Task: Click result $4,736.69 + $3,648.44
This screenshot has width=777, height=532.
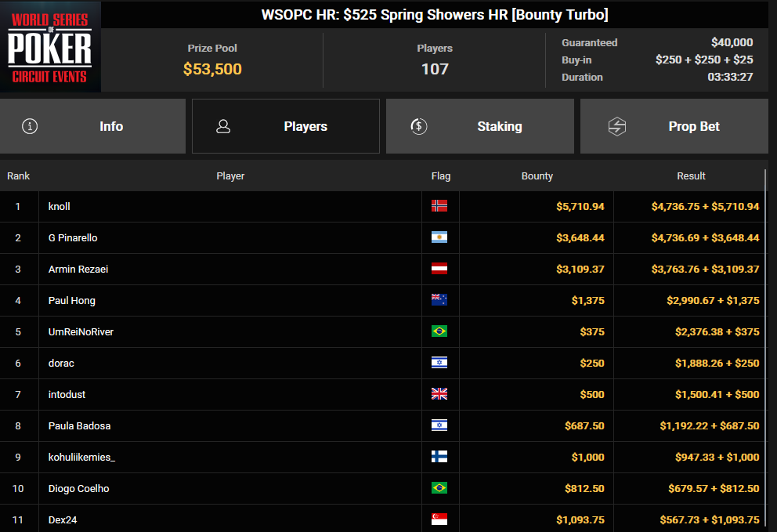Action: tap(705, 237)
